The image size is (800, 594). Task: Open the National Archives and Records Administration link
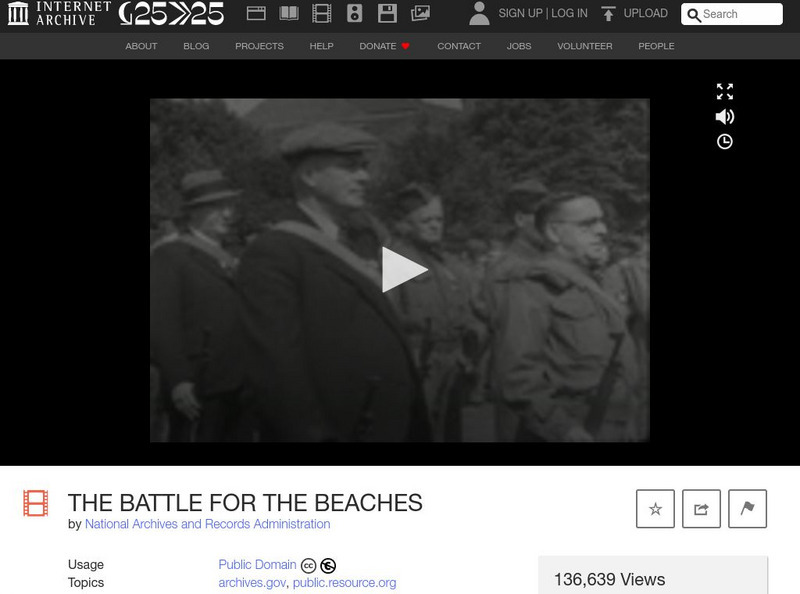coord(207,524)
